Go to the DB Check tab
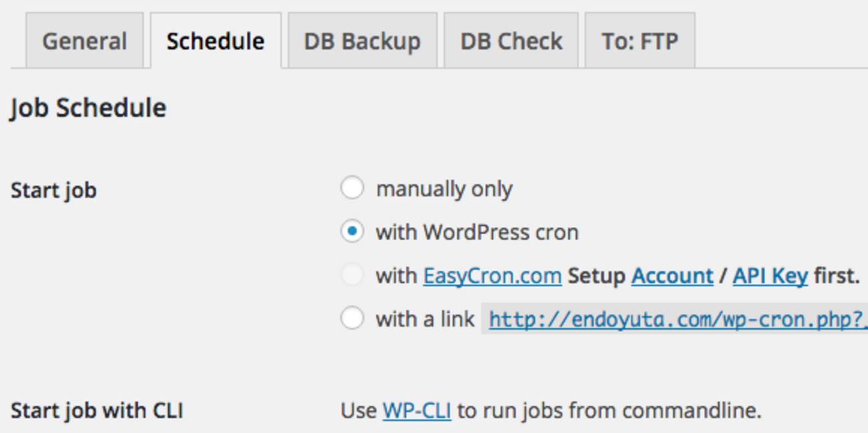This screenshot has width=868, height=433. (x=511, y=41)
